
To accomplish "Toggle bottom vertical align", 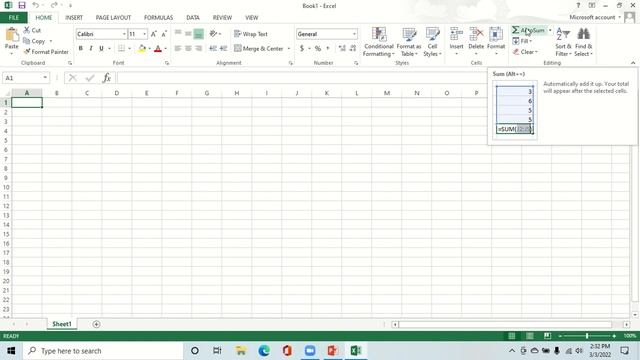I will [198, 34].
